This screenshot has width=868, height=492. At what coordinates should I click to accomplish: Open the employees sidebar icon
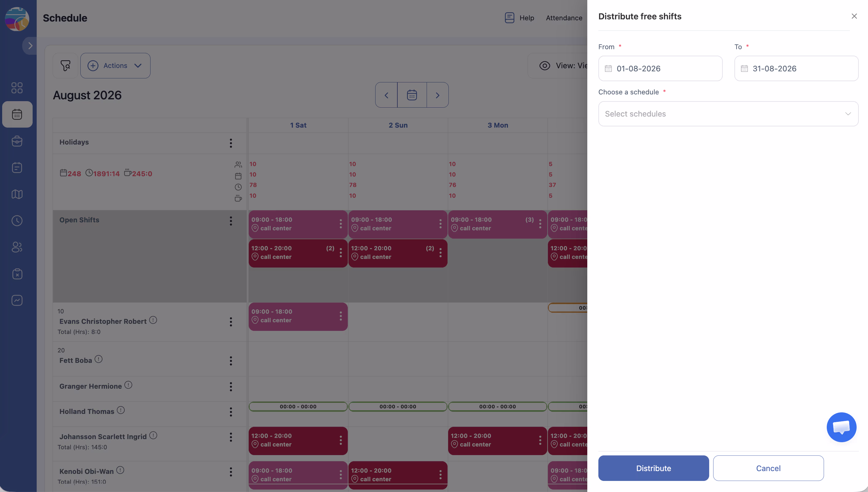pos(17,247)
